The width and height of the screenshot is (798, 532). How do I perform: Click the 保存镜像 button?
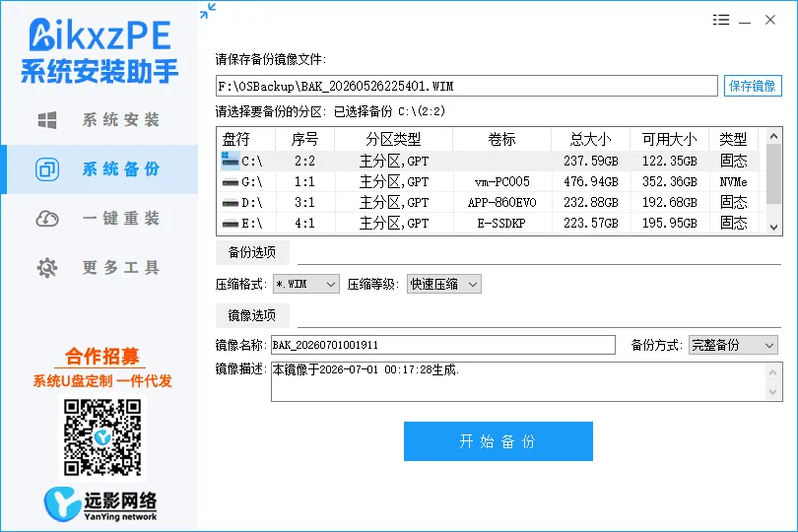click(753, 86)
